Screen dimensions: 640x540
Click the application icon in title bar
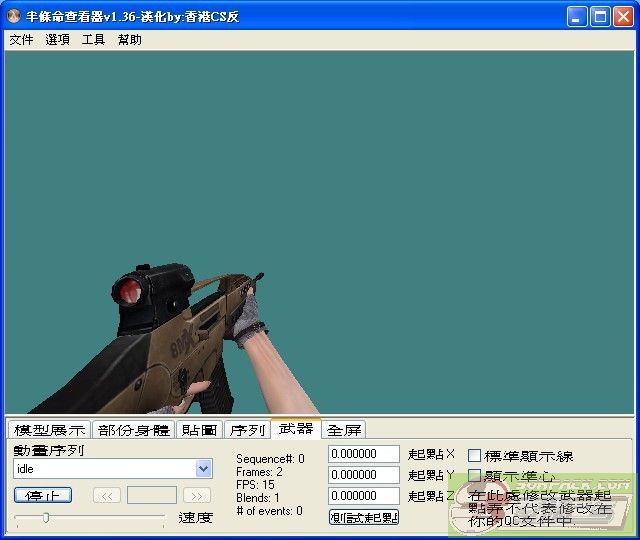click(x=14, y=16)
